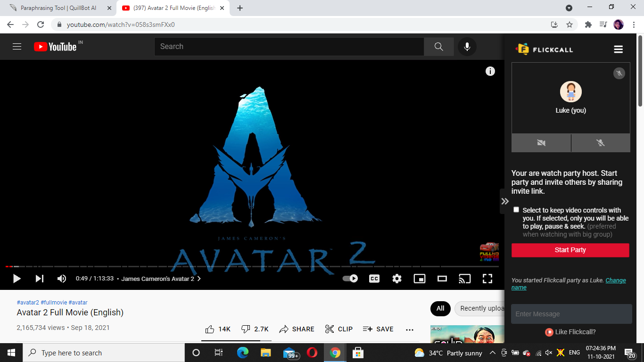Enable theater mode view
The image size is (644, 362).
point(442,279)
